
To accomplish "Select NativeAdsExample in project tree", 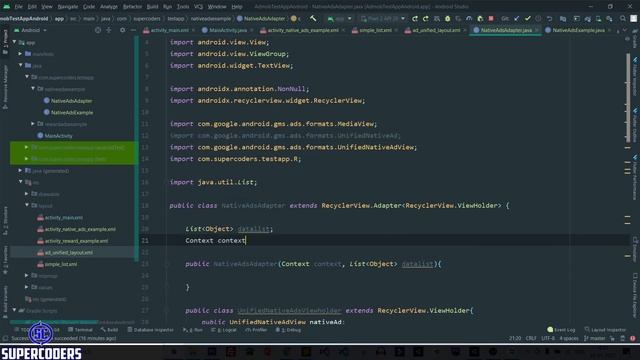I will 72,112.
